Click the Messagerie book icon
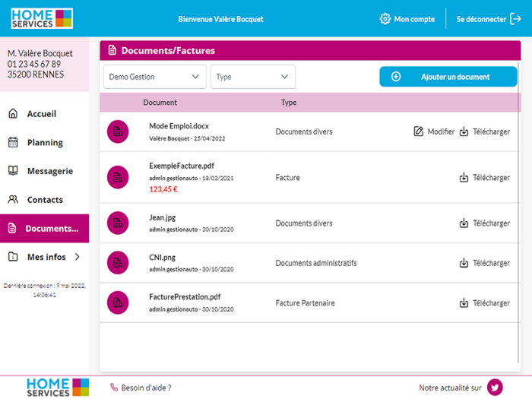Image resolution: width=532 pixels, height=399 pixels. (x=13, y=171)
